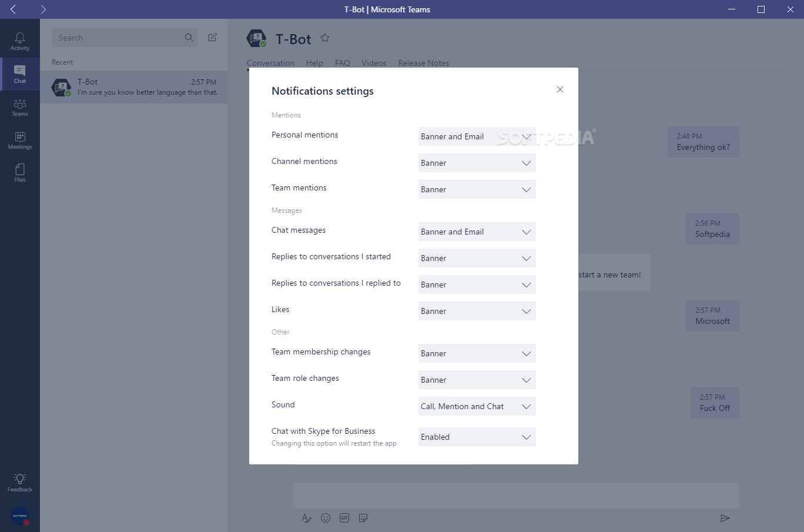This screenshot has height=532, width=804.
Task: Select the T-Bot chat in Recent list
Action: coord(134,87)
